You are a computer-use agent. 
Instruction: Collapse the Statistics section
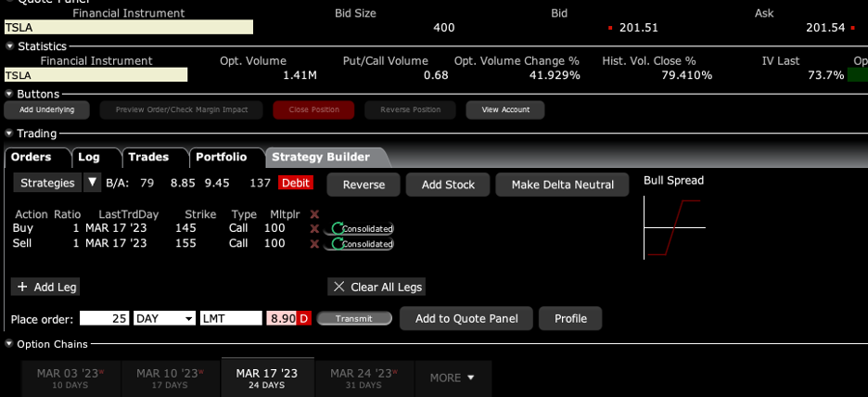(x=9, y=46)
